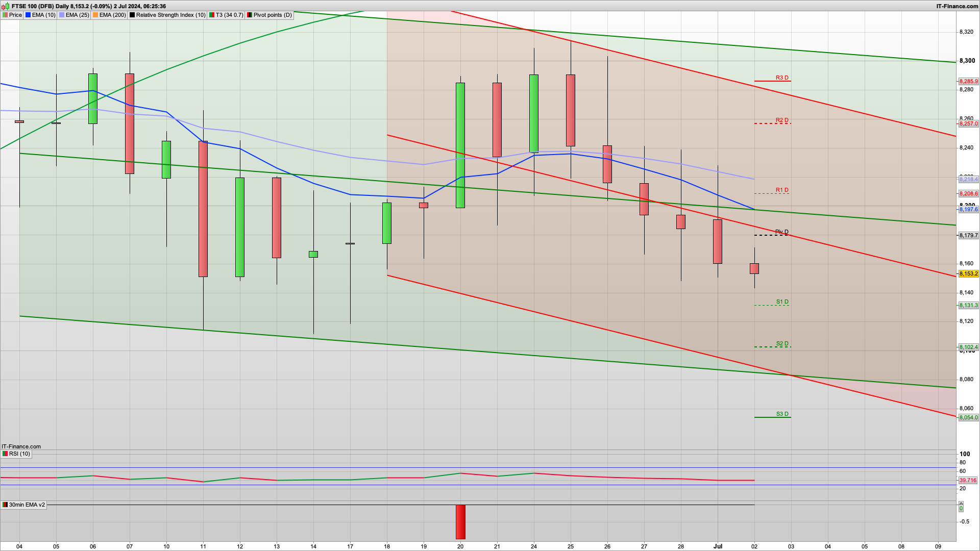Click the 8,218.4 EMA value tag

(x=968, y=180)
